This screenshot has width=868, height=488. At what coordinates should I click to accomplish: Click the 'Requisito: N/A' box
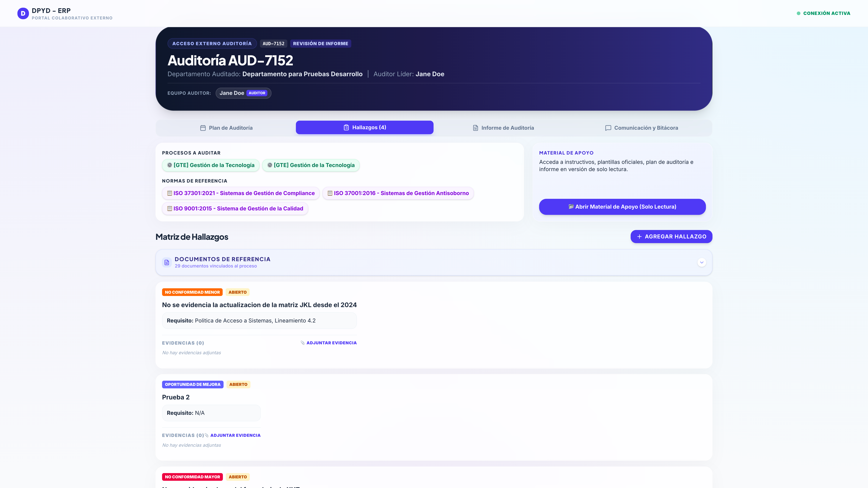coord(211,413)
